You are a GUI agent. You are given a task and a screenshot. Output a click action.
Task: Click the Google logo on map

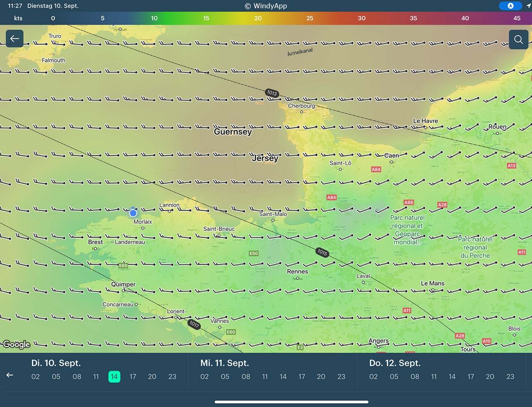pyautogui.click(x=16, y=344)
